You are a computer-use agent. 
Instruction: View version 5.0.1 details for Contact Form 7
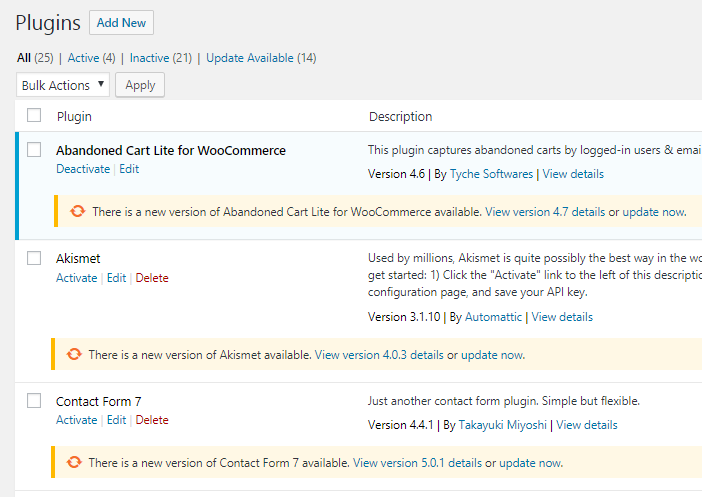pos(417,463)
